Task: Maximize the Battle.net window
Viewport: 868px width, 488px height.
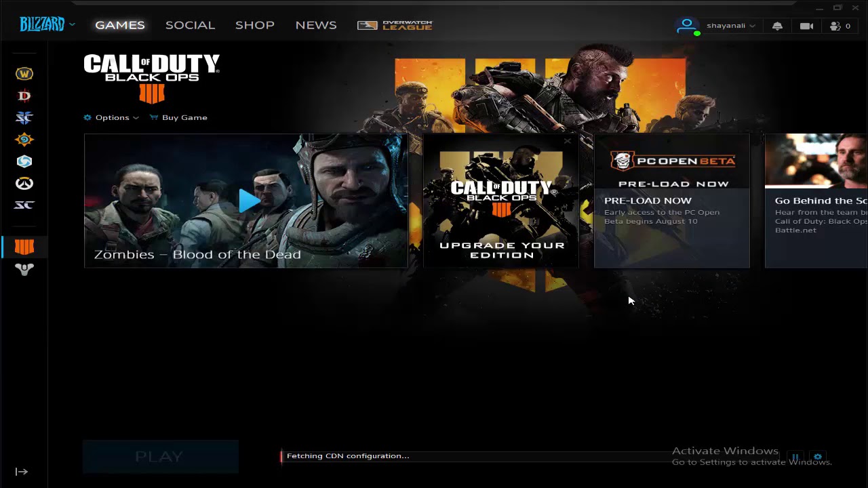Action: click(837, 8)
